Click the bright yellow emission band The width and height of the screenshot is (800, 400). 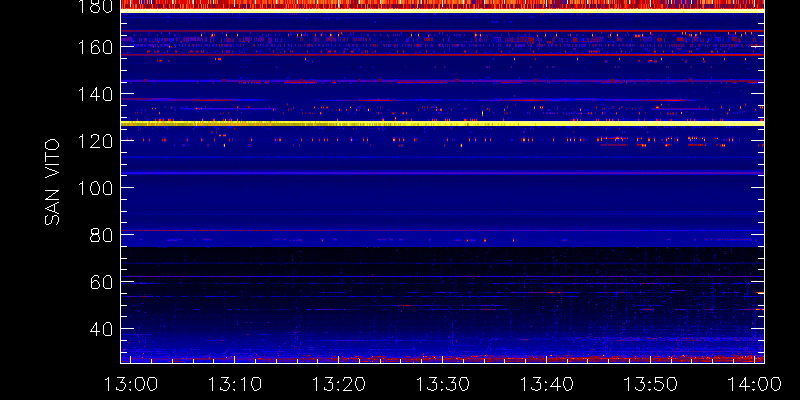442,123
